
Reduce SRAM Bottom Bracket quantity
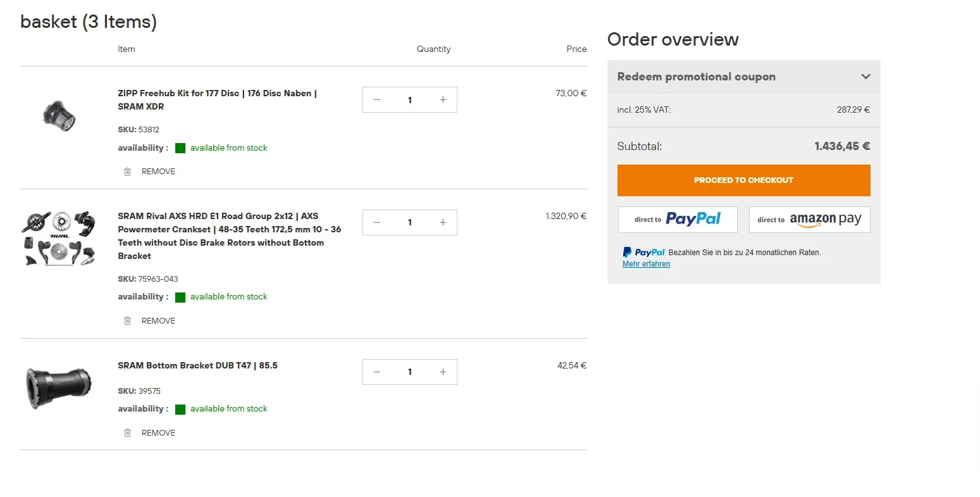(377, 372)
